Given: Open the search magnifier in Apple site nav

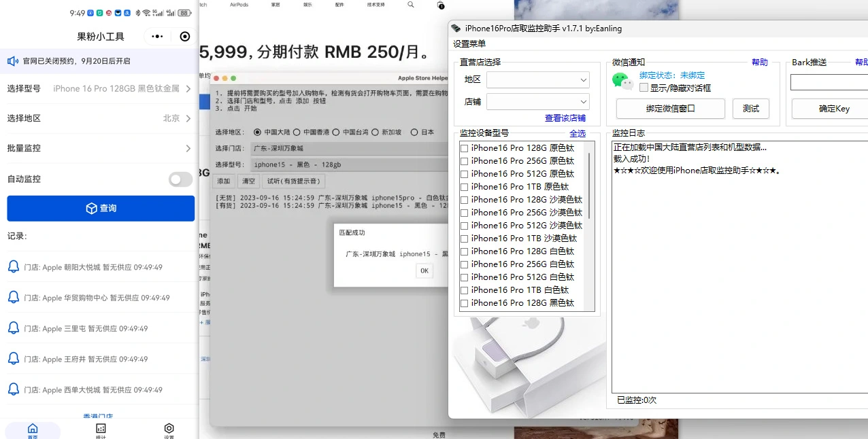Looking at the screenshot, I should point(410,5).
